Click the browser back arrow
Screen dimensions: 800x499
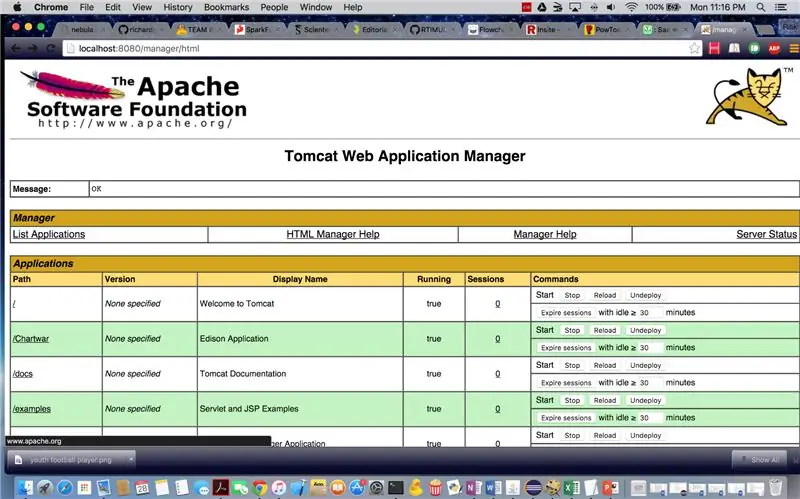coord(16,48)
